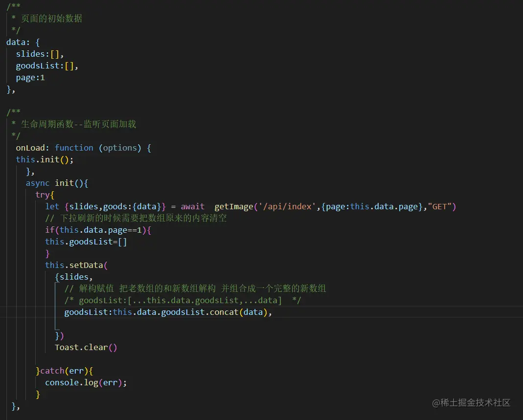Click the "GET" string argument
Viewport: 523px width, 420px height.
pos(439,207)
